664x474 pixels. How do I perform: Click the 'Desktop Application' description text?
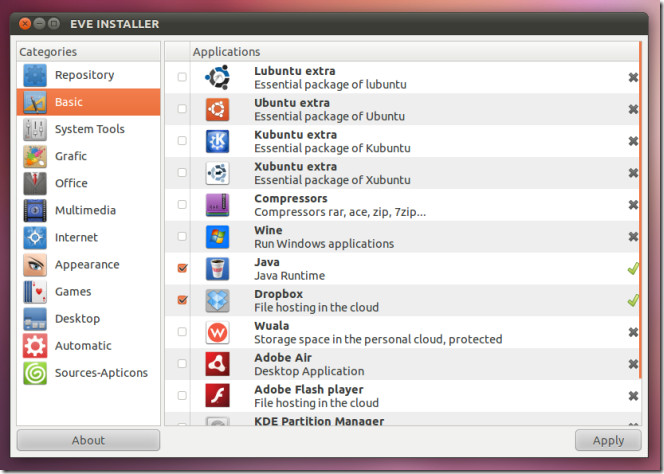[x=309, y=371]
